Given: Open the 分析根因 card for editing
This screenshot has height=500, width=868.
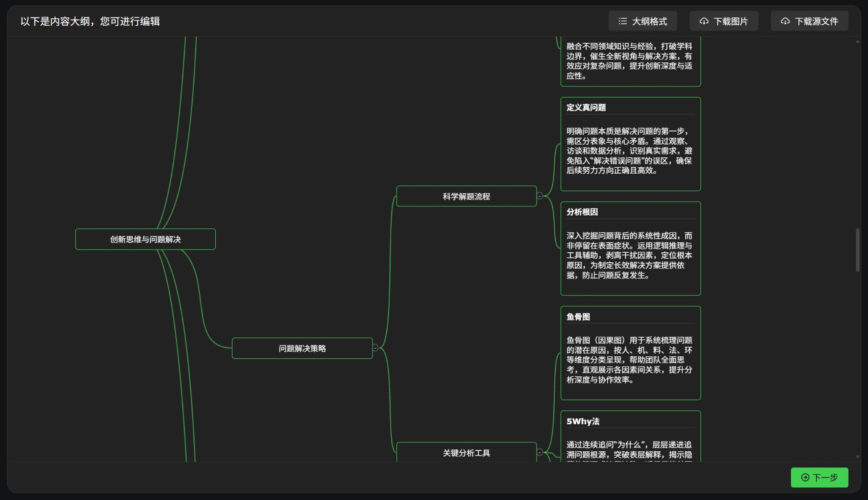Looking at the screenshot, I should [631, 248].
